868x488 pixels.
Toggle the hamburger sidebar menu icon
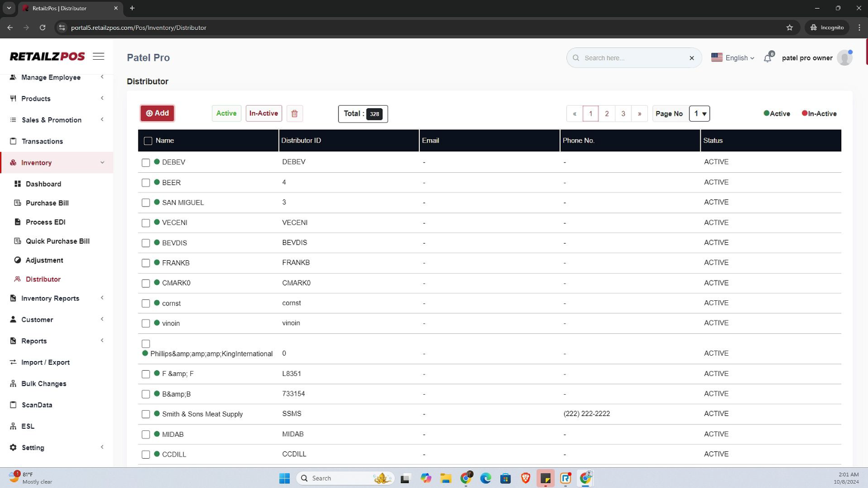pos(99,57)
